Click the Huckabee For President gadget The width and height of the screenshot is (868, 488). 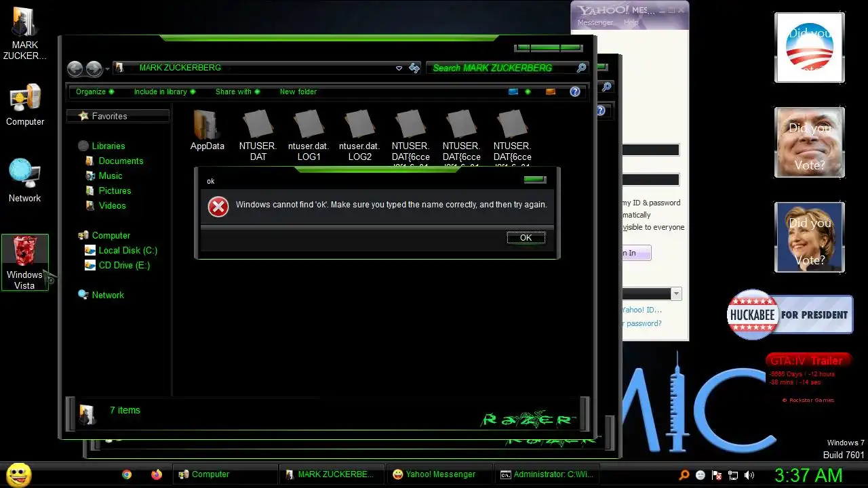(789, 314)
